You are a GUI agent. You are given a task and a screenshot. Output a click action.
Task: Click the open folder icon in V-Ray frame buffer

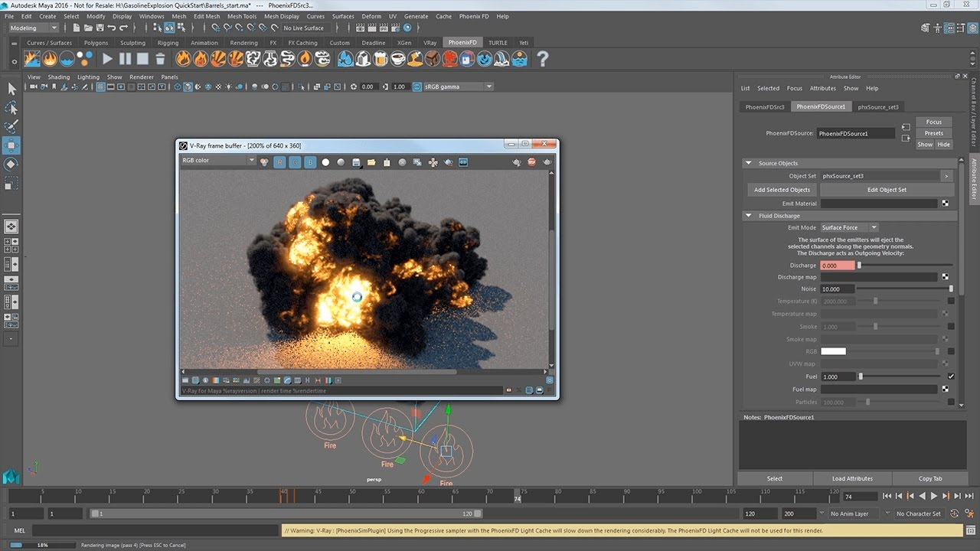point(371,162)
